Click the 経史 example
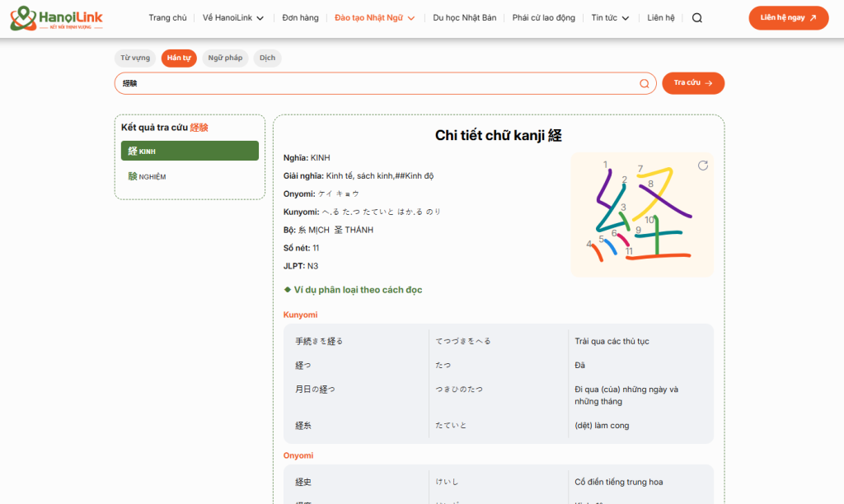Viewport: 844px width, 504px height. click(303, 482)
